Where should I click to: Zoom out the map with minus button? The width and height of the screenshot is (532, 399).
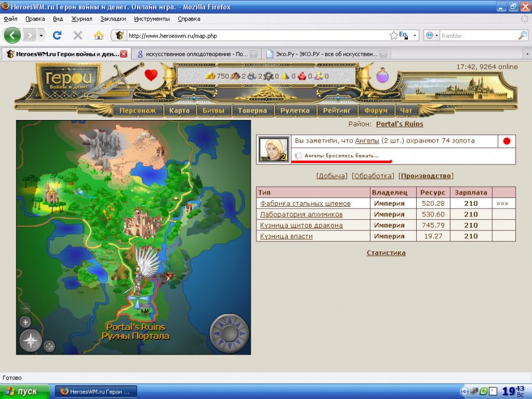click(25, 309)
